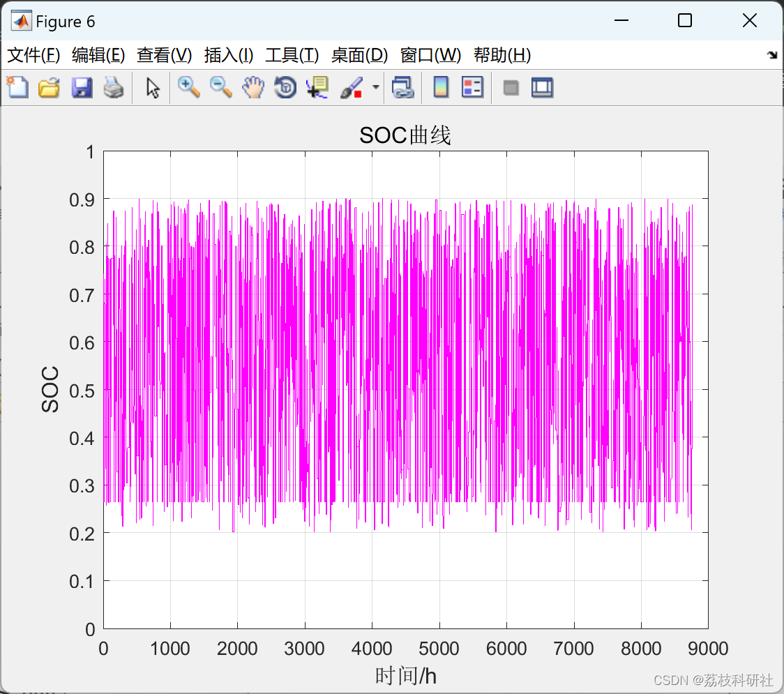Open the 查看(V) menu
784x694 pixels.
pos(165,55)
